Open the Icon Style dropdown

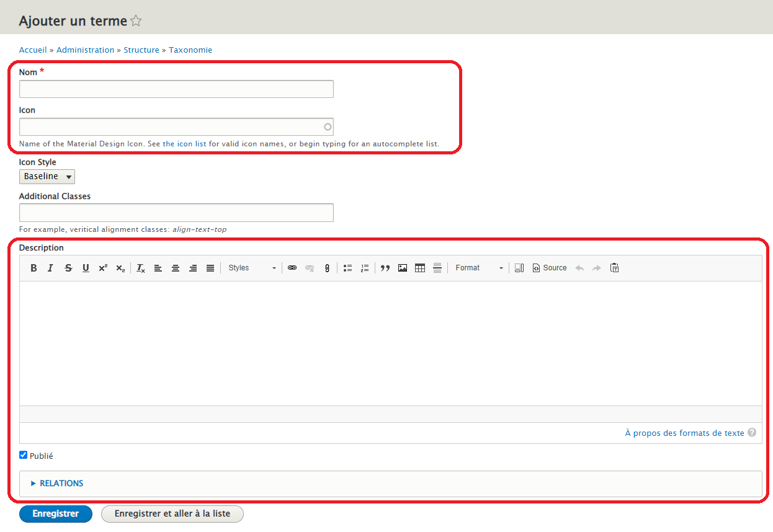click(x=47, y=177)
